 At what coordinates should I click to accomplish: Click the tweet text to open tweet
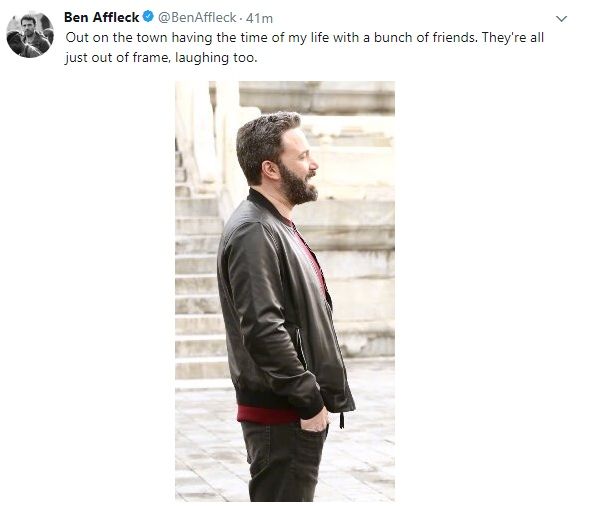point(304,48)
